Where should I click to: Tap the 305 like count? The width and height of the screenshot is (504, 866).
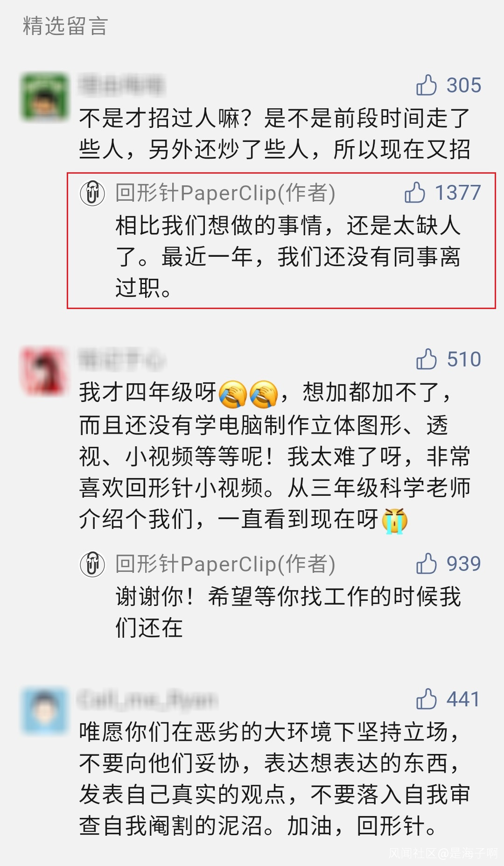point(464,85)
